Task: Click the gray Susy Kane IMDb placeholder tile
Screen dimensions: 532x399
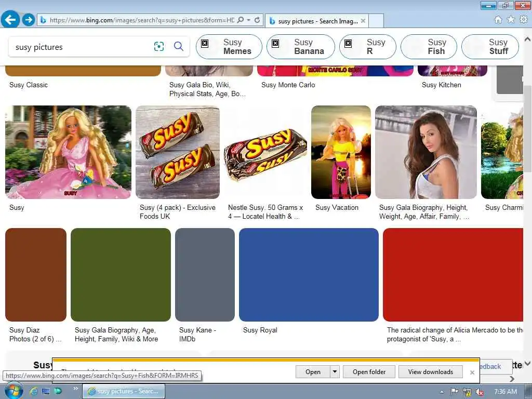Action: (x=205, y=275)
